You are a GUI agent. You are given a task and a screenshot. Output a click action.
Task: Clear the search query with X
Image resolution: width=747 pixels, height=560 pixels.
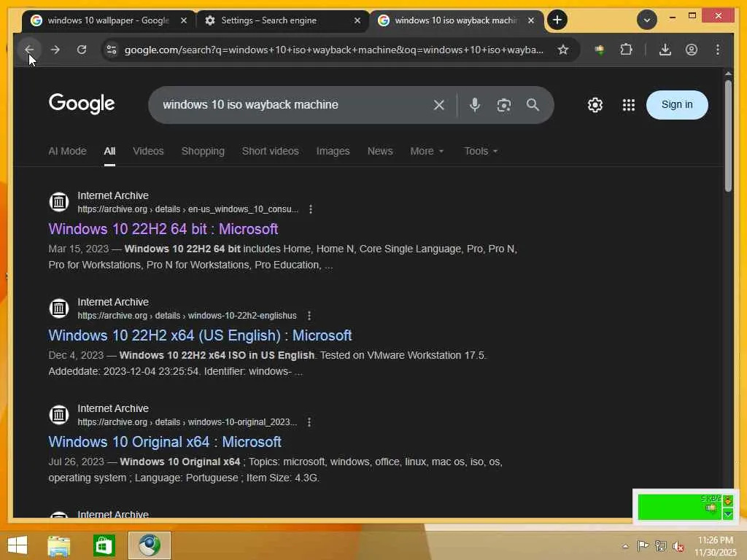point(438,105)
